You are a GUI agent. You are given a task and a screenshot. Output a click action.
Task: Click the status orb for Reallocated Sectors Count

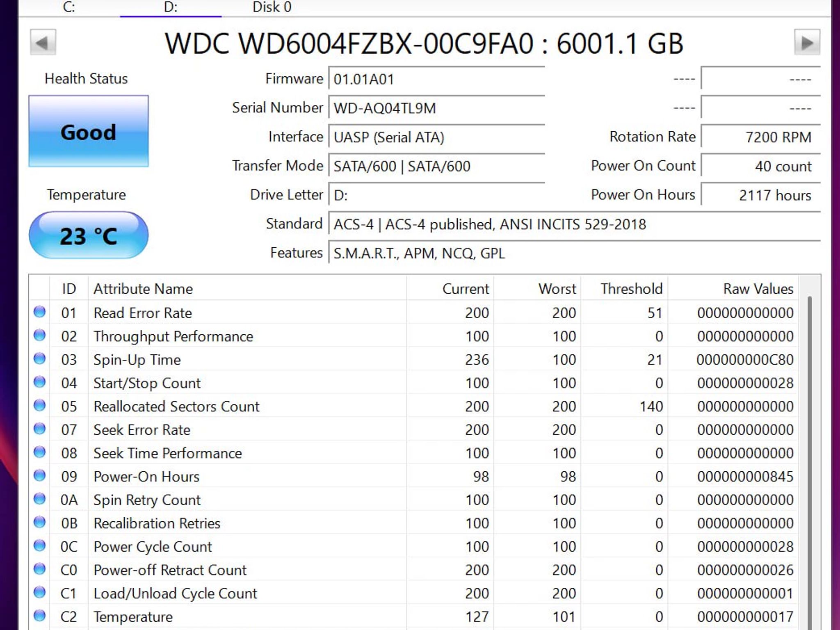pyautogui.click(x=40, y=406)
